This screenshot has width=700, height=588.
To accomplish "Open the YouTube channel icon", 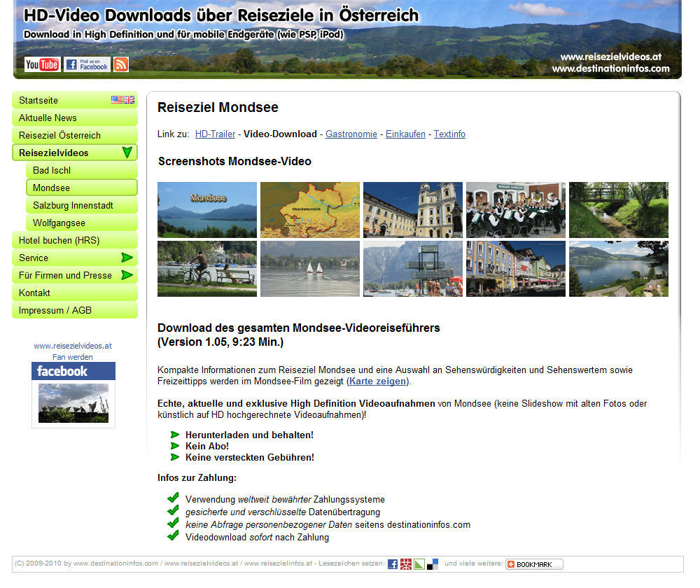I will point(42,64).
